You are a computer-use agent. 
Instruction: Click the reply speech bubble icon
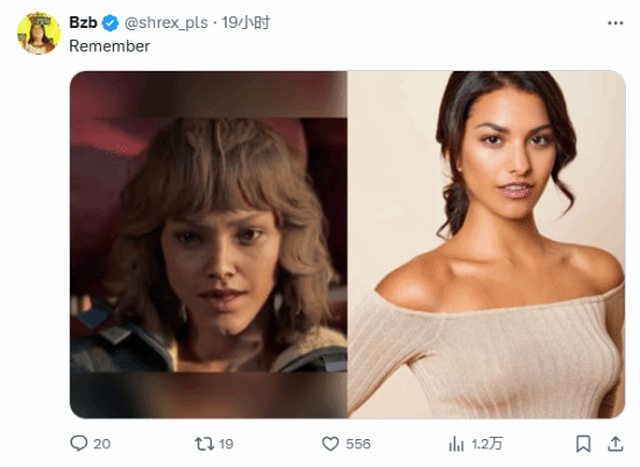[x=79, y=443]
